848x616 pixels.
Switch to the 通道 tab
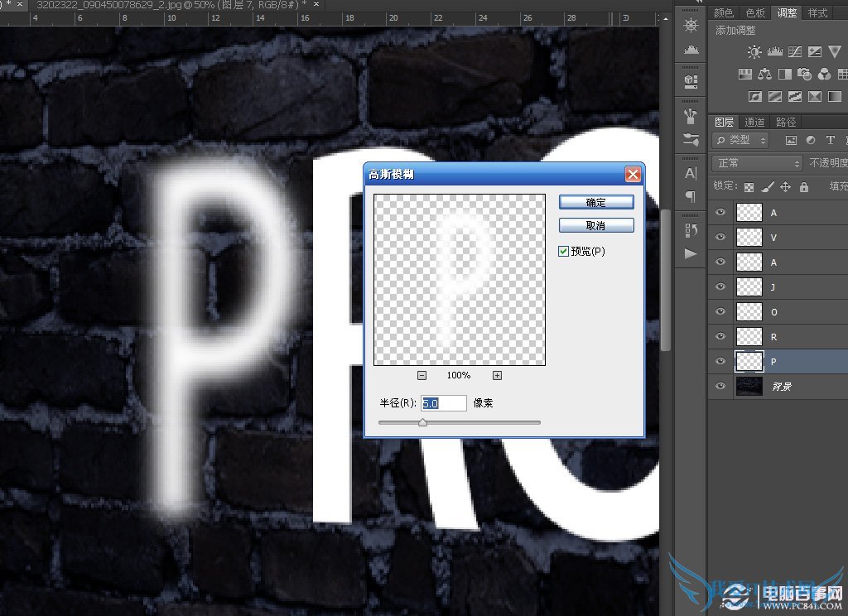[754, 123]
